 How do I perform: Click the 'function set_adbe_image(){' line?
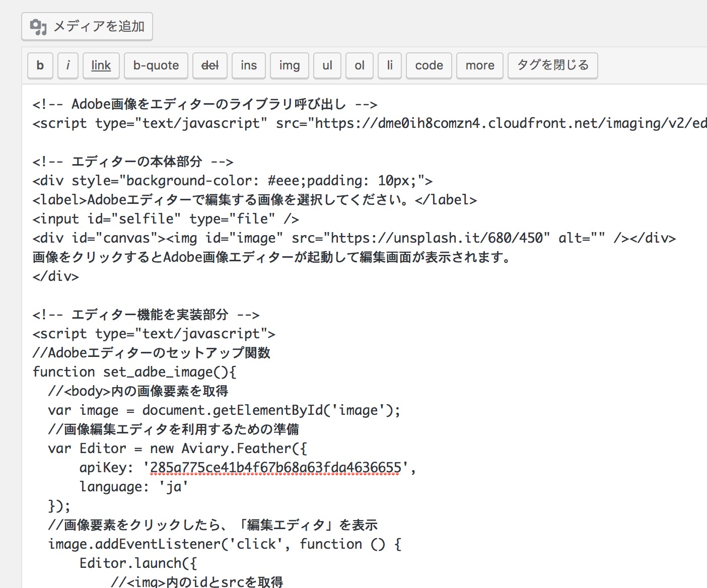pyautogui.click(x=134, y=372)
